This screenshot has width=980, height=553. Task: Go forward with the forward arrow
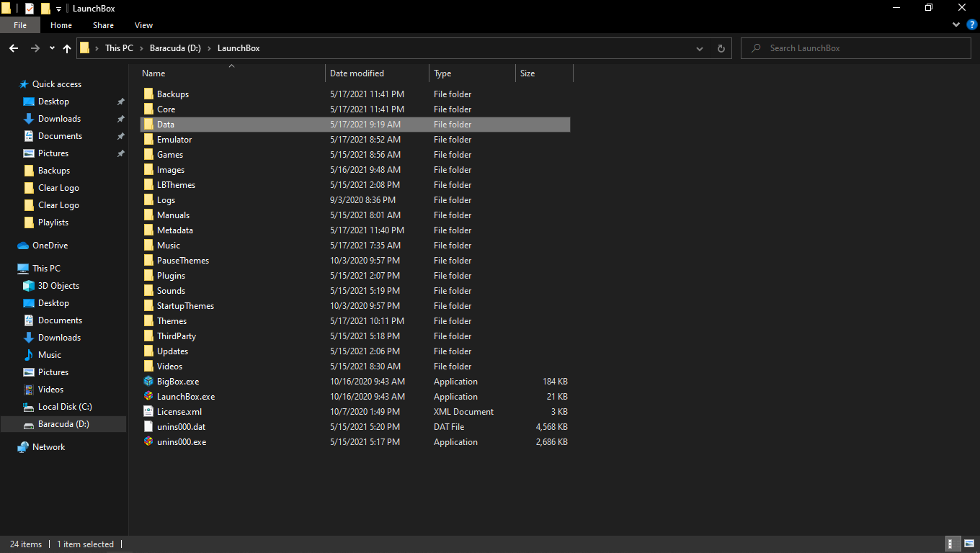[35, 48]
